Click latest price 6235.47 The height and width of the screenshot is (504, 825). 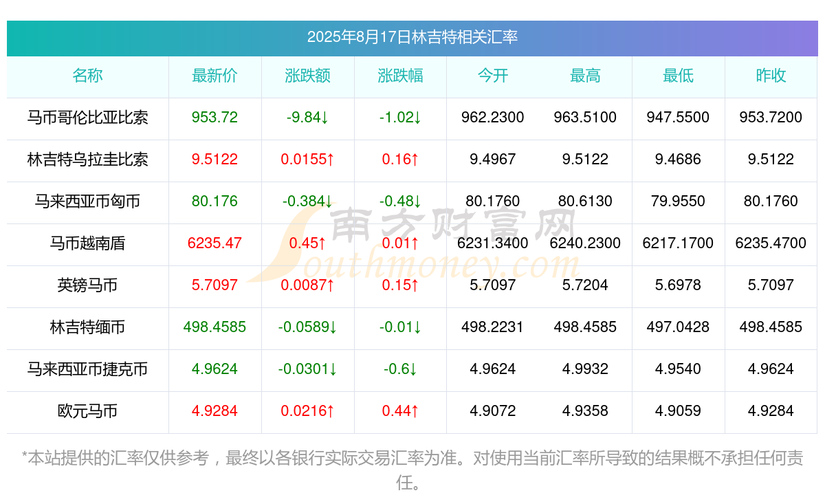(x=214, y=243)
